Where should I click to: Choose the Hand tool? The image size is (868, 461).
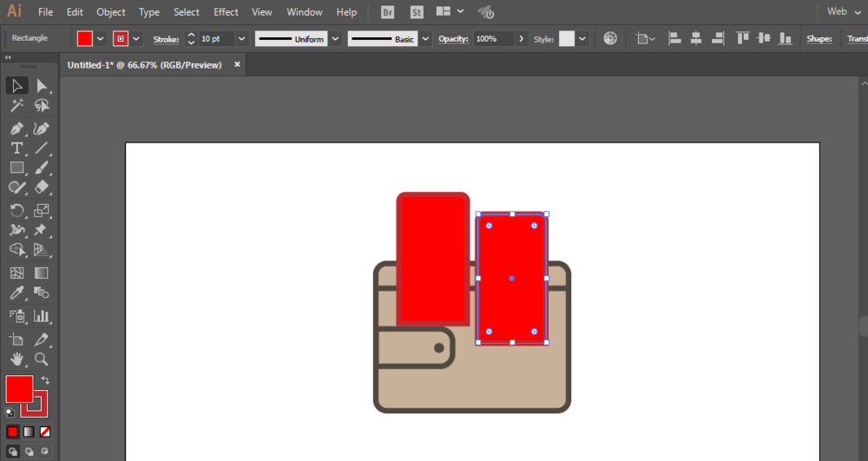(16, 359)
